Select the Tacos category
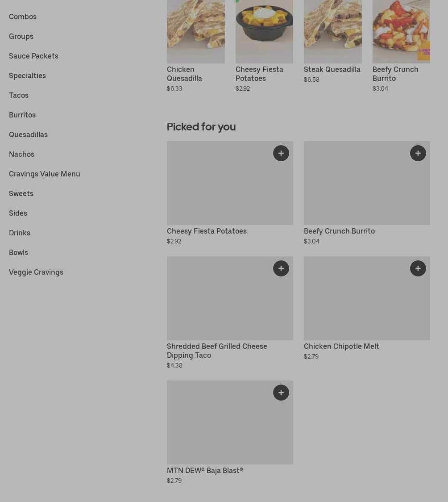This screenshot has height=502, width=448. (19, 95)
